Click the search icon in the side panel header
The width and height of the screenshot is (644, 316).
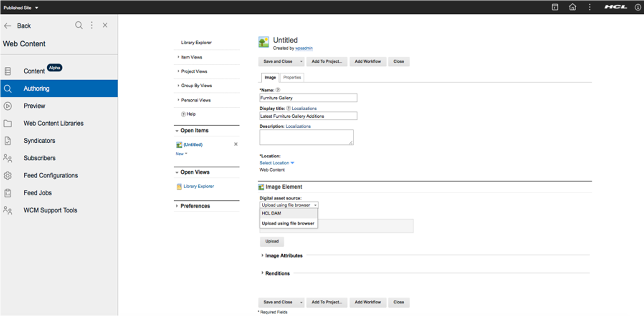click(79, 26)
